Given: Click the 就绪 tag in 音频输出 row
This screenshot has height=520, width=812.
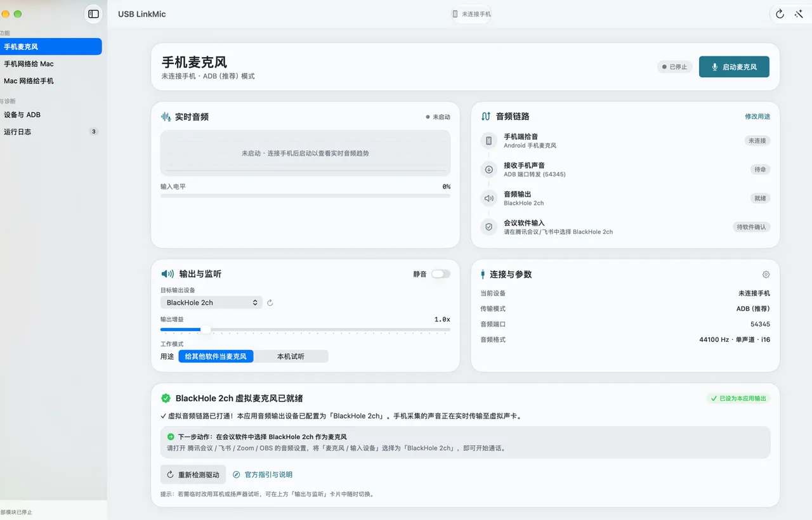Looking at the screenshot, I should (x=760, y=198).
